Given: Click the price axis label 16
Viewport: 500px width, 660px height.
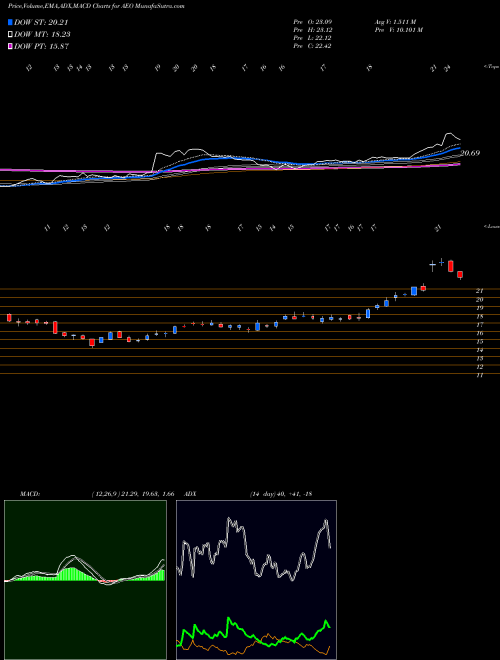Looking at the screenshot, I should coord(479,333).
